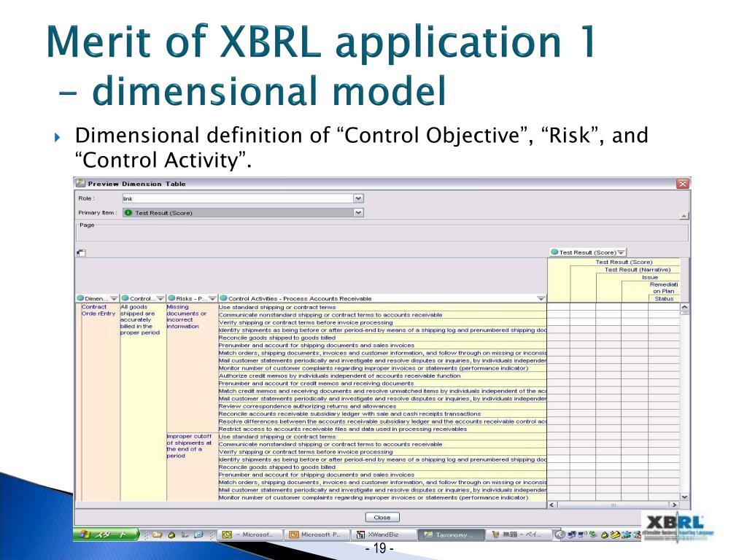Select the Test Result (Score) column header

[624, 262]
